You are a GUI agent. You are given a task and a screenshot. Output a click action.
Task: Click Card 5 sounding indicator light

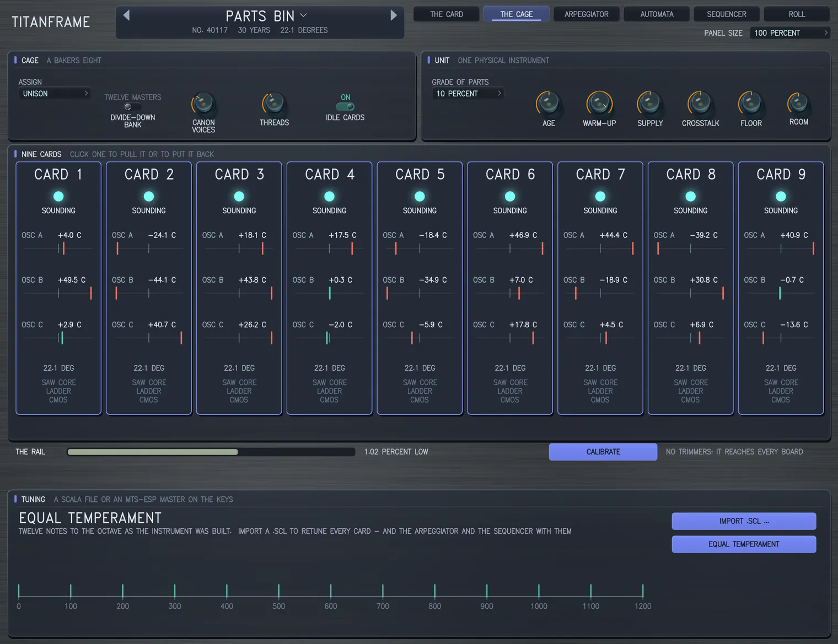point(420,196)
